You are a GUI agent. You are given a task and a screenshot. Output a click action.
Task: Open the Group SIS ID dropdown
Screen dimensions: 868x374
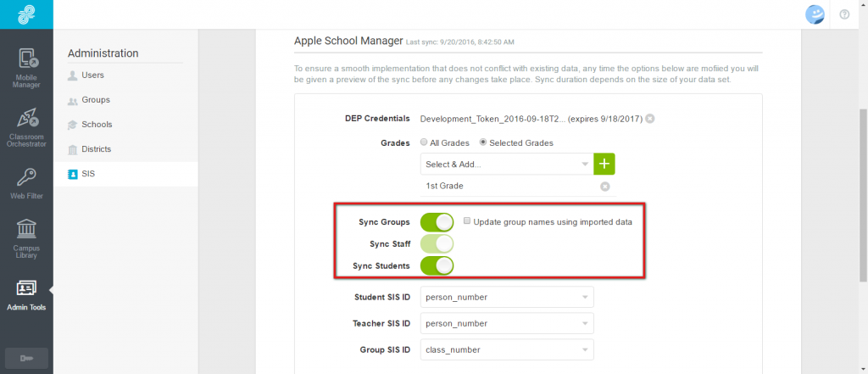tap(507, 349)
